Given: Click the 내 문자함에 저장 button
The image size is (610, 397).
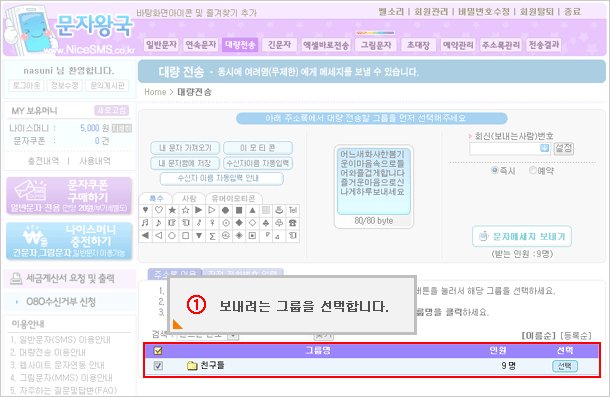Looking at the screenshot, I should pyautogui.click(x=185, y=163).
